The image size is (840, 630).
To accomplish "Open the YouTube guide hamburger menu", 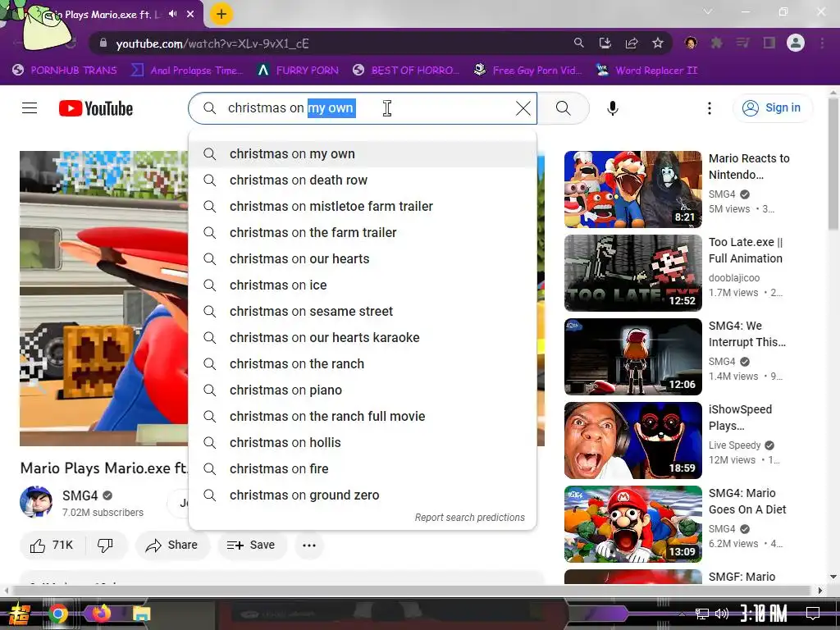I will click(30, 108).
